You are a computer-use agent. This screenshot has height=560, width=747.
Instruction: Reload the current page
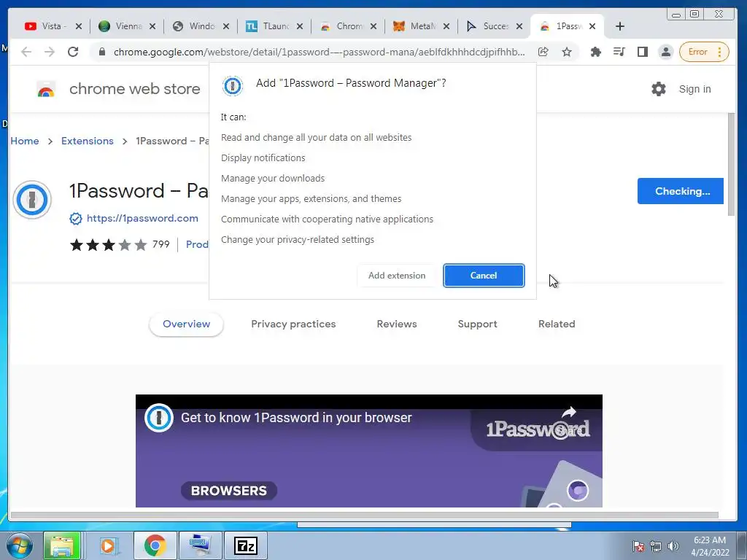pyautogui.click(x=73, y=52)
